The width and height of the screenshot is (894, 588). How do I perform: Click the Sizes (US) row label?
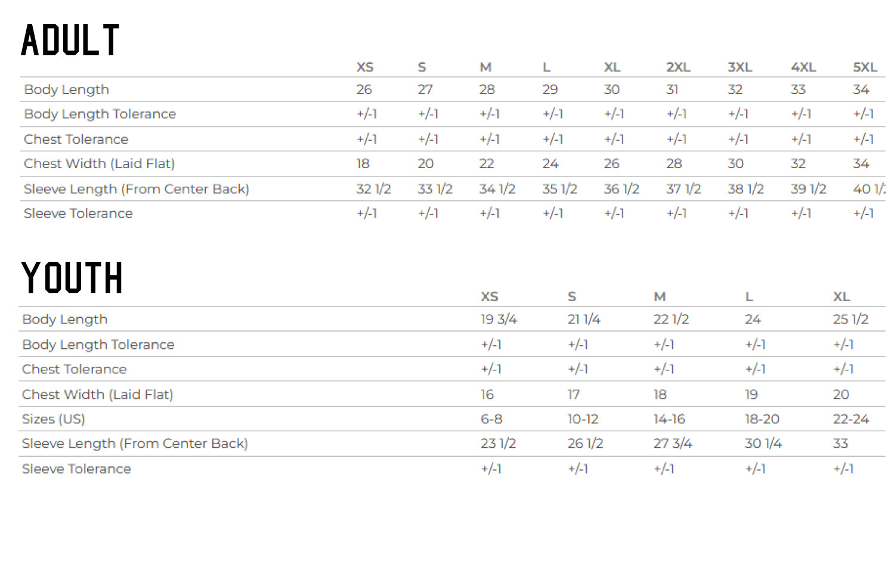click(53, 419)
